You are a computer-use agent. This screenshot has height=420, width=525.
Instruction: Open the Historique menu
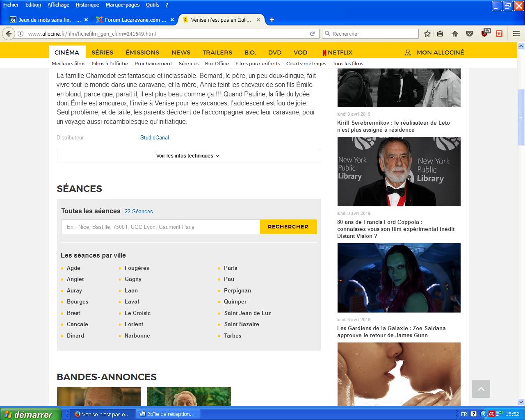[87, 5]
